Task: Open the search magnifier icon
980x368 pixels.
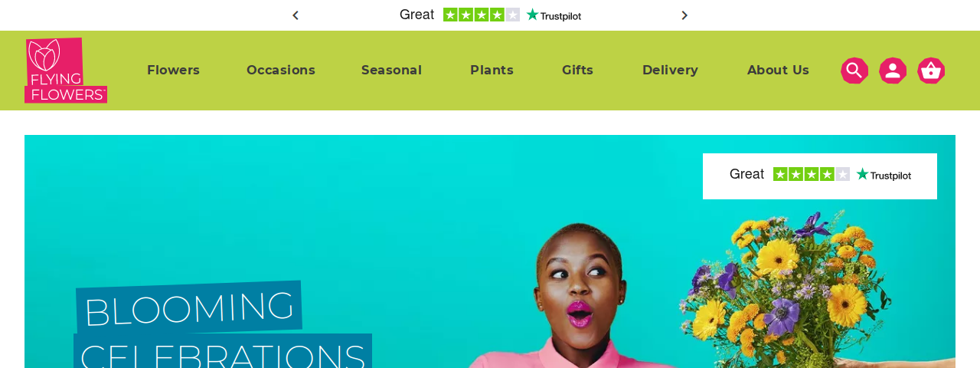Action: click(x=854, y=71)
